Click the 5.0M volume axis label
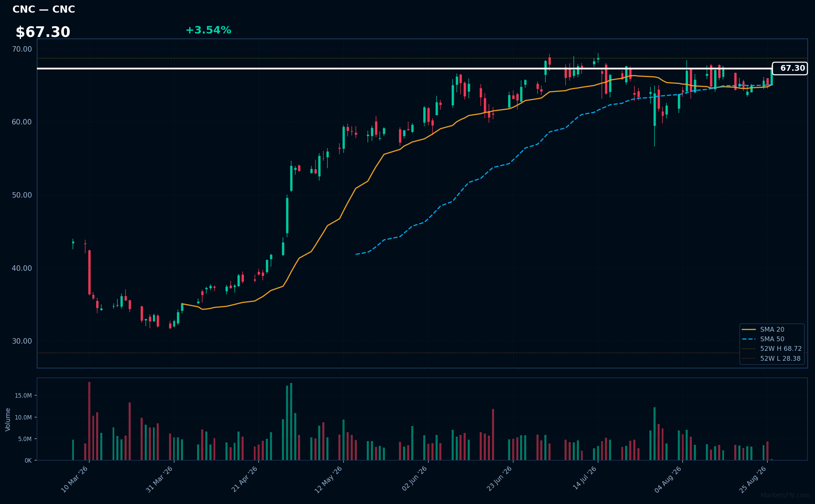815x504 pixels. [x=25, y=439]
